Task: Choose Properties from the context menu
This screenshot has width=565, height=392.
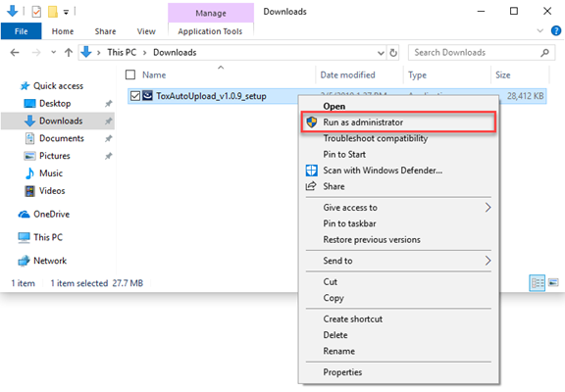Action: pos(342,372)
